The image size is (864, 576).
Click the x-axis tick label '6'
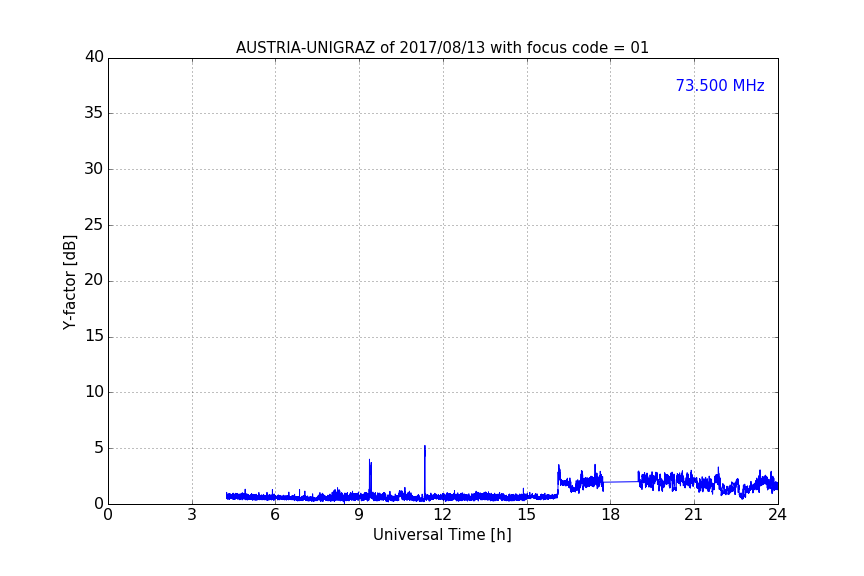tap(275, 515)
